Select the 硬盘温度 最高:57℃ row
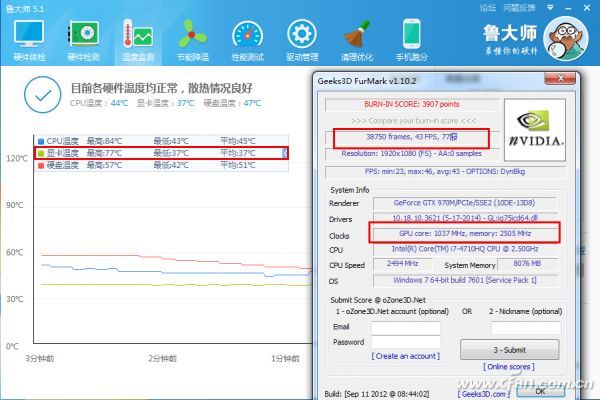 pyautogui.click(x=161, y=165)
